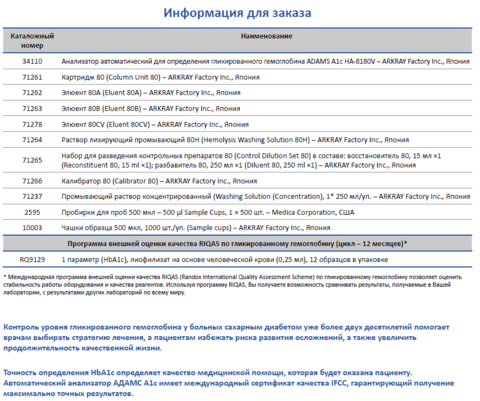Click the Control Dilution Set 80 description
The height and width of the screenshot is (401, 480).
251,160
